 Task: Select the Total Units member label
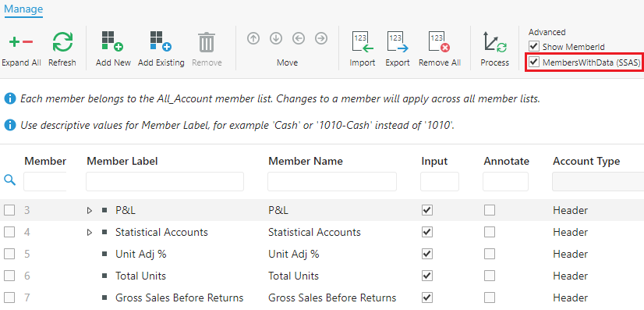[140, 276]
